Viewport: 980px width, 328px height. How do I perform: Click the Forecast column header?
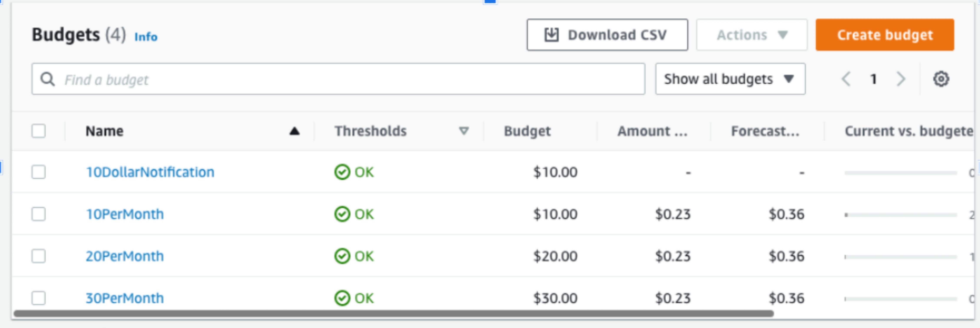765,131
